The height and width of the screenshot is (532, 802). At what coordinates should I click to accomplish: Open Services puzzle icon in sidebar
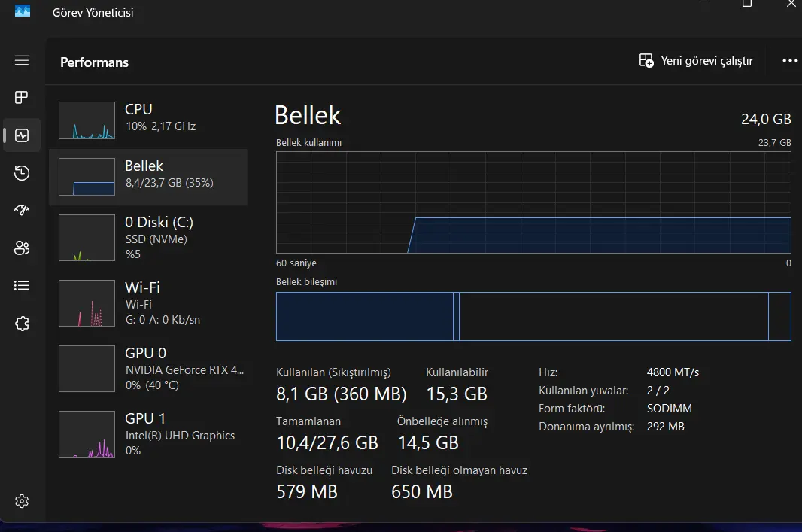click(x=22, y=324)
